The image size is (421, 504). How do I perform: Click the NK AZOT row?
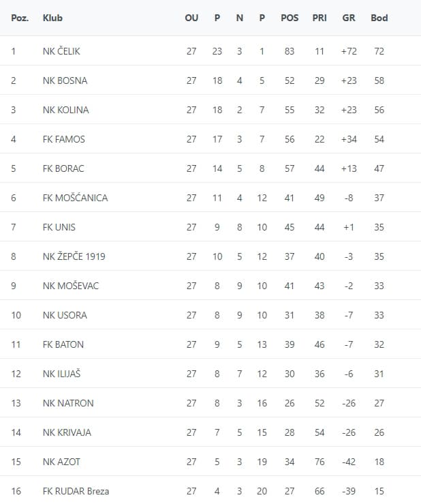pos(210,461)
